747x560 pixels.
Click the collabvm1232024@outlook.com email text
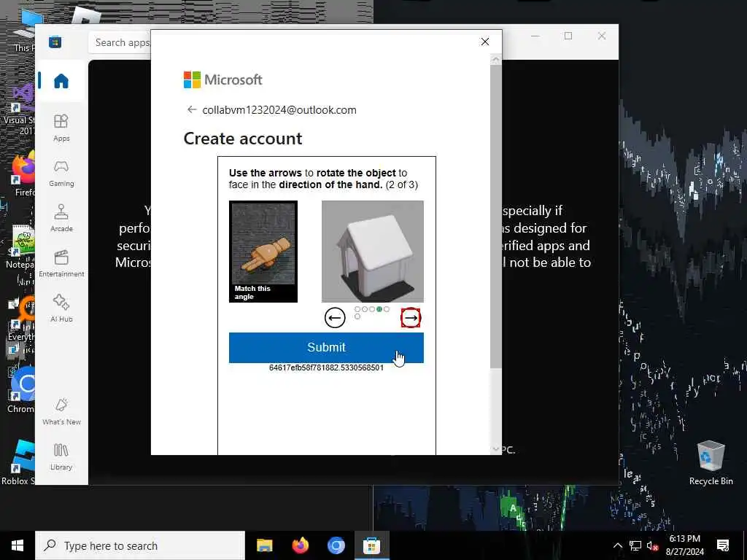tap(279, 110)
